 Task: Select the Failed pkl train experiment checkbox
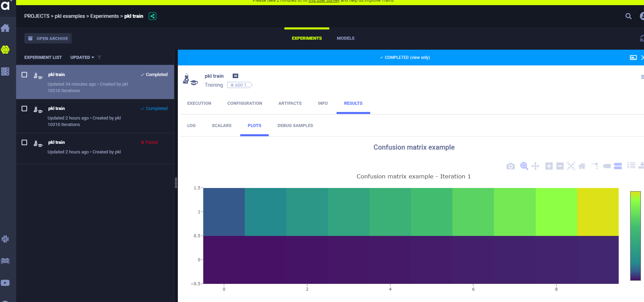pyautogui.click(x=24, y=142)
